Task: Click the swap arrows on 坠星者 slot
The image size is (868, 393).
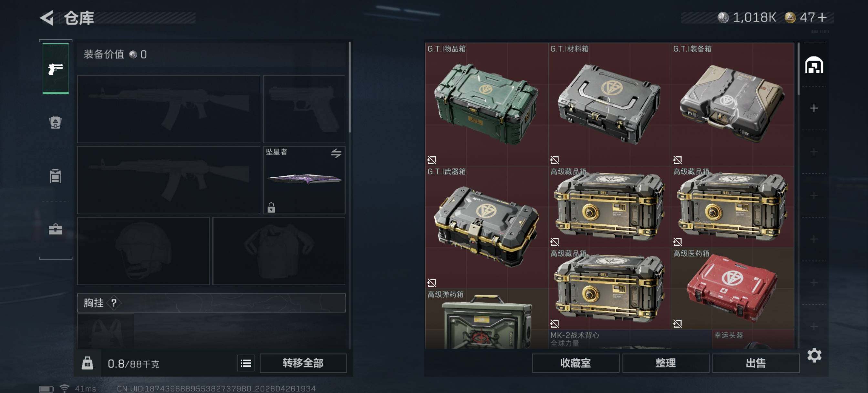Action: (336, 153)
